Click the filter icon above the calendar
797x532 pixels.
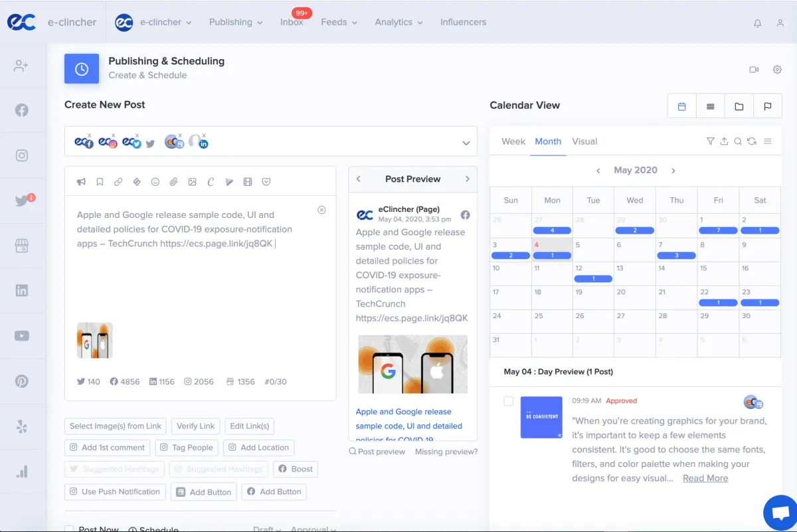[711, 141]
